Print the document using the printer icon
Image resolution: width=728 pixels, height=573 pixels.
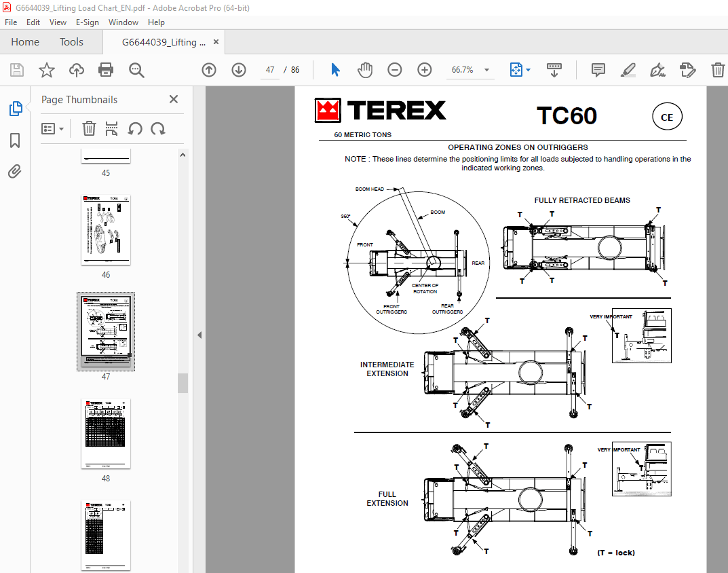[x=106, y=70]
